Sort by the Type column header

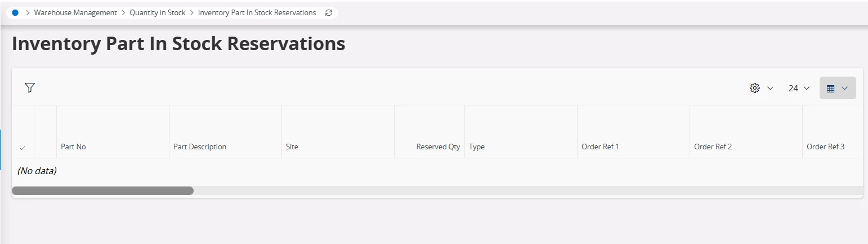(x=477, y=147)
